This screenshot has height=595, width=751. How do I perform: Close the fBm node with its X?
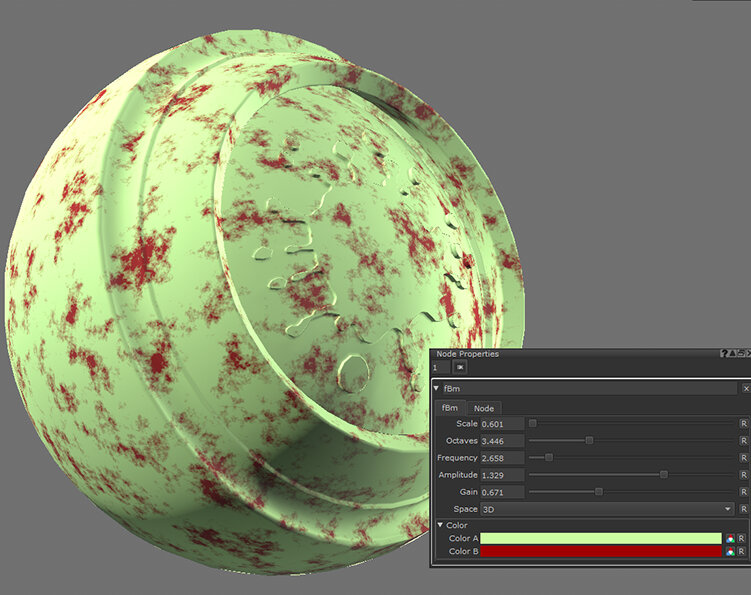[x=745, y=388]
